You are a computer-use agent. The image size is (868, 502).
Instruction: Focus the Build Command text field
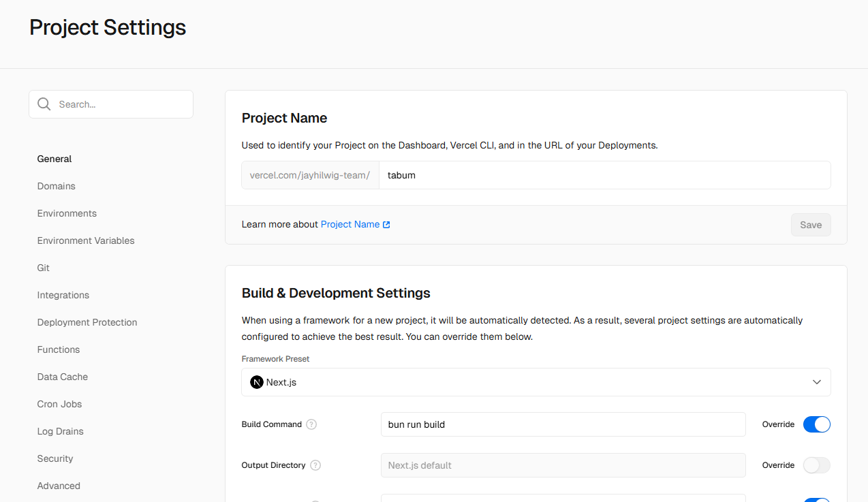[563, 424]
